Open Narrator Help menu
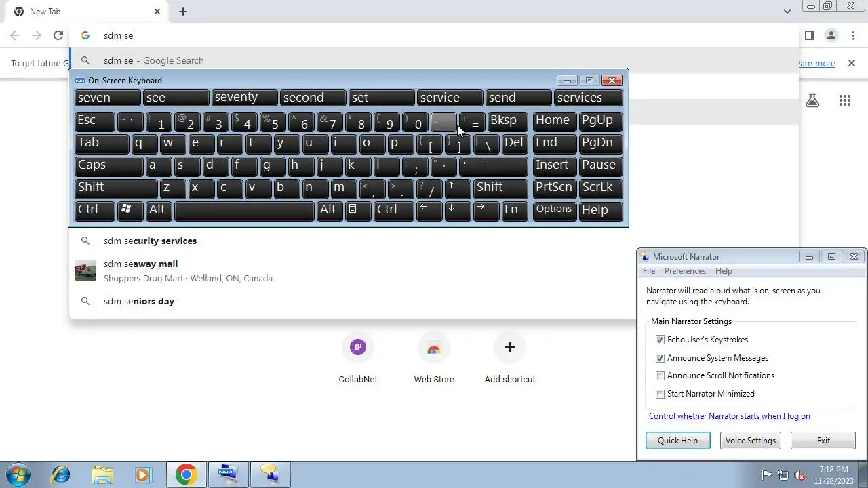868x488 pixels. coord(724,271)
